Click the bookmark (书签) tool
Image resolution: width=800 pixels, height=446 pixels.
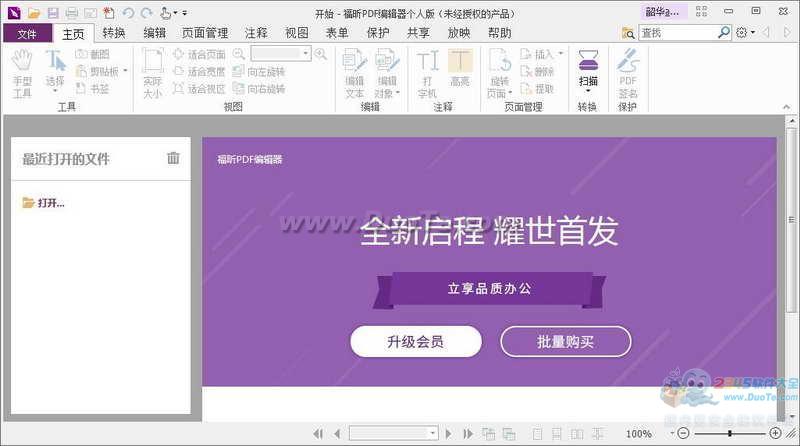click(92, 89)
